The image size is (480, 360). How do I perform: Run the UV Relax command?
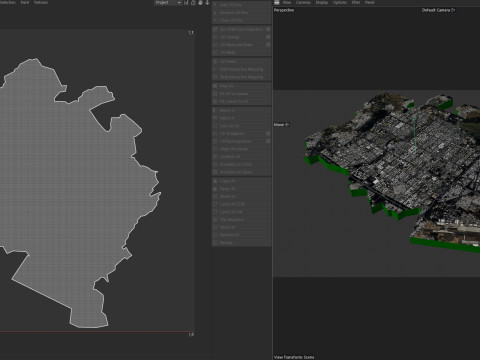point(241,62)
